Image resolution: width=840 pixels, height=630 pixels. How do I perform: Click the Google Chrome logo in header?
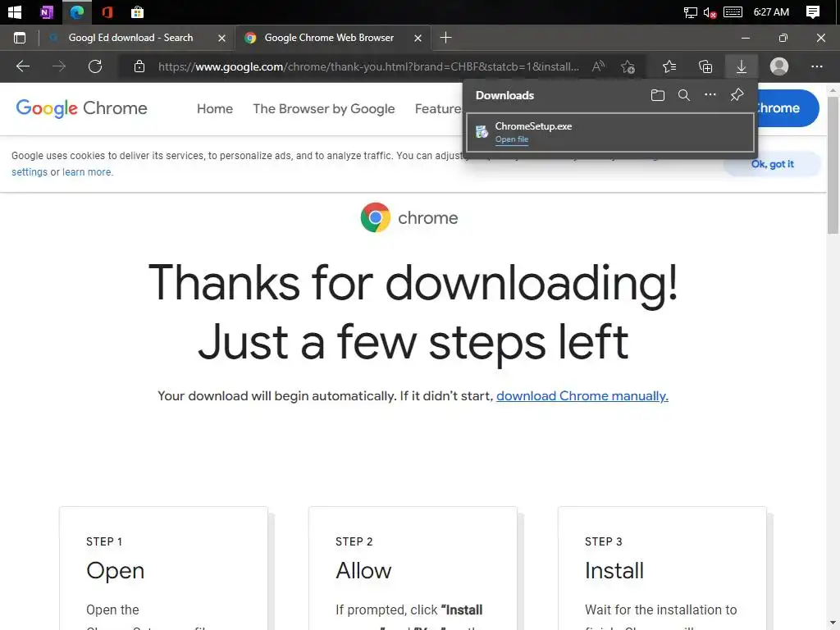point(81,108)
